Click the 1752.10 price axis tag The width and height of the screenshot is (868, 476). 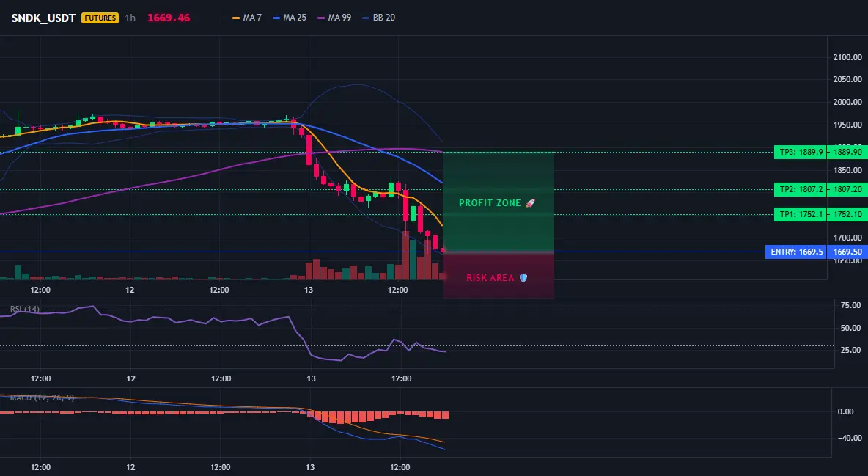click(847, 214)
